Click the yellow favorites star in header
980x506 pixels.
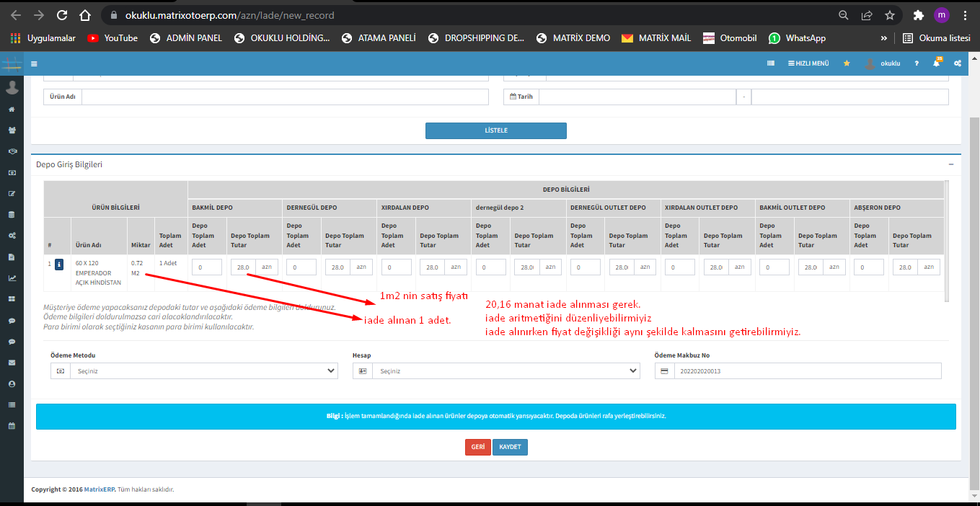coord(847,63)
